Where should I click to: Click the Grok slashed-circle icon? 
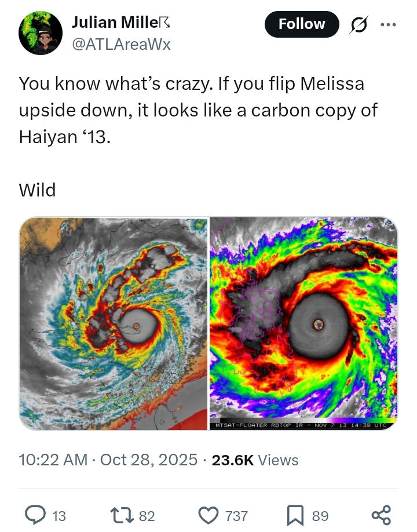point(357,25)
